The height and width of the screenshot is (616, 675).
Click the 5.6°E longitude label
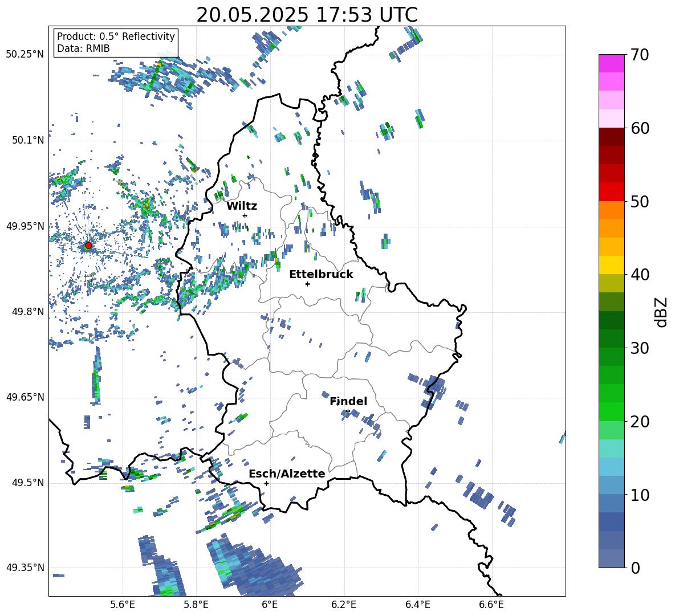(123, 605)
